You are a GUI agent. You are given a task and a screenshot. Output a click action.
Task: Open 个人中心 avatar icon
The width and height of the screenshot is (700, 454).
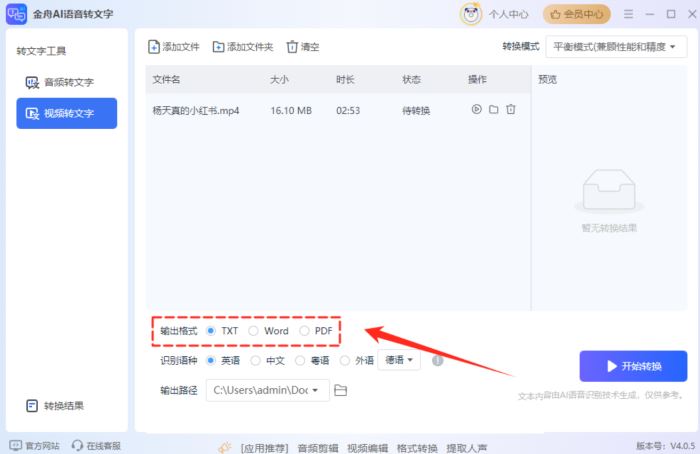point(471,14)
